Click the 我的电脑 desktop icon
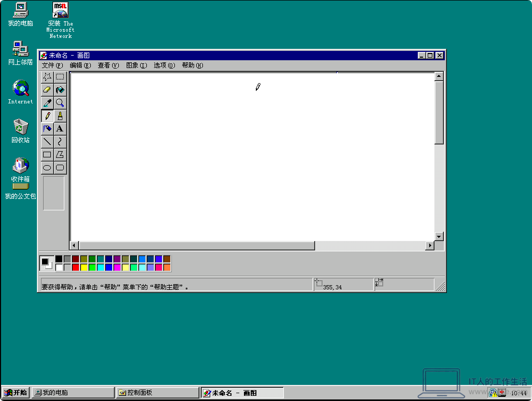This screenshot has height=401, width=532. click(20, 14)
